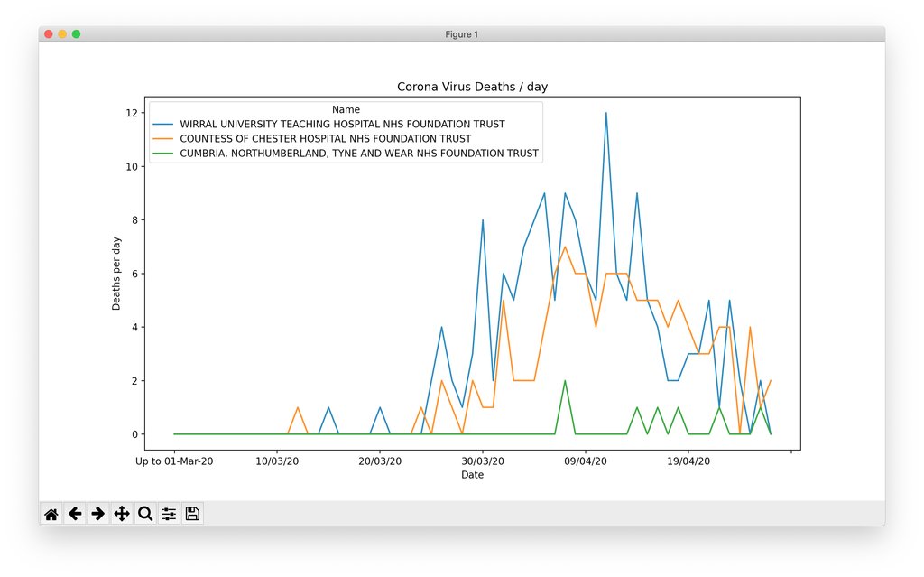Select the Home reset view tool
The height and width of the screenshot is (577, 924).
pyautogui.click(x=50, y=513)
